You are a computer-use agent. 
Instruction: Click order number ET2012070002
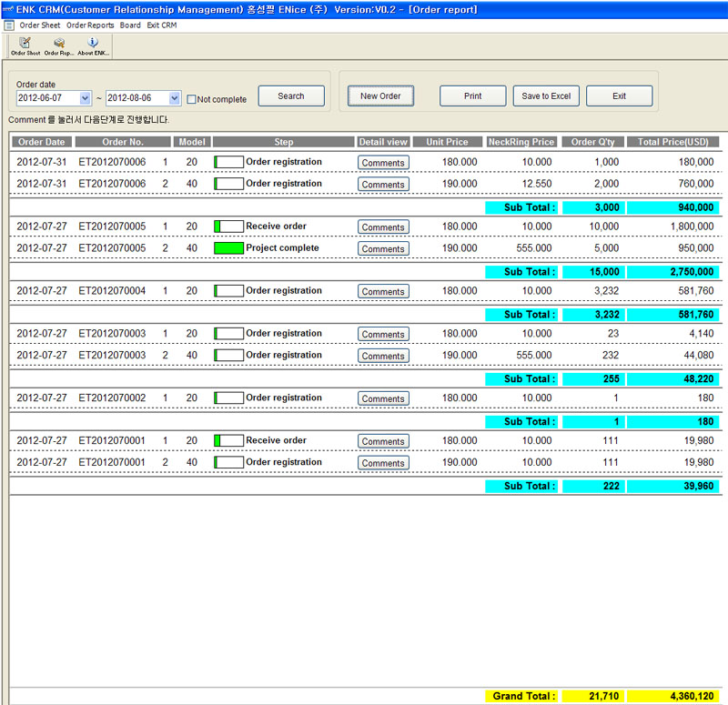point(112,398)
